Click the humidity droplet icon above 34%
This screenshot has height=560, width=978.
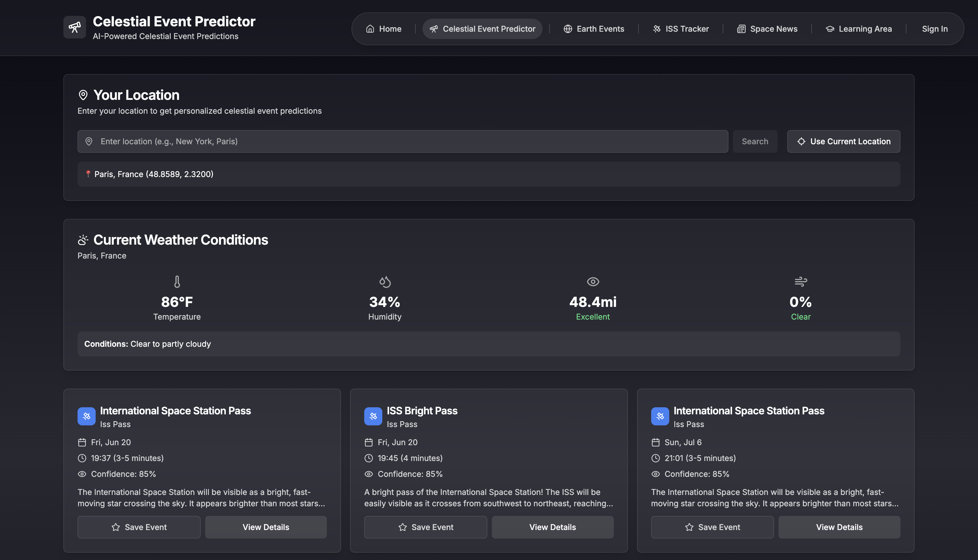pos(385,281)
